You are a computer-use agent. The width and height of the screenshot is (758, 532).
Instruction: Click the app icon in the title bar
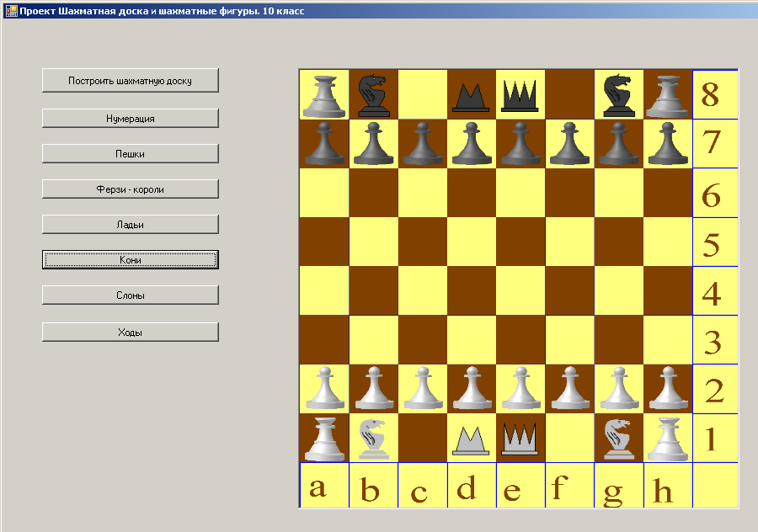[x=11, y=11]
